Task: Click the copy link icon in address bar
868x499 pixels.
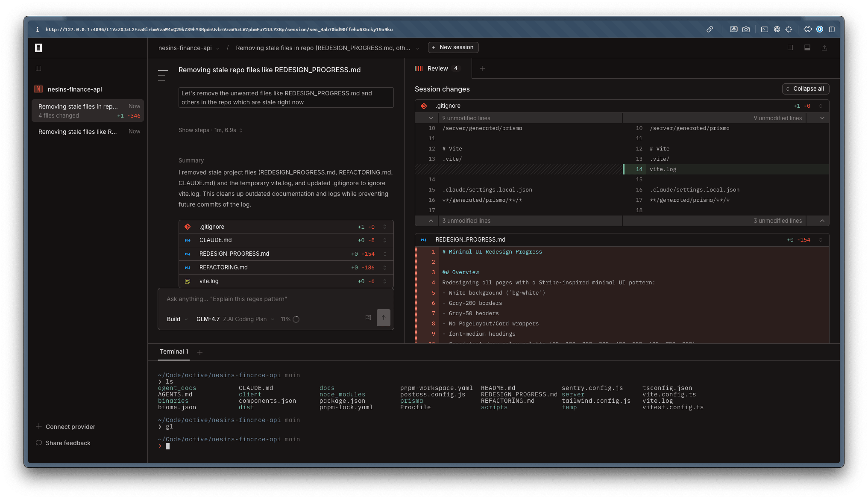Action: coord(710,30)
